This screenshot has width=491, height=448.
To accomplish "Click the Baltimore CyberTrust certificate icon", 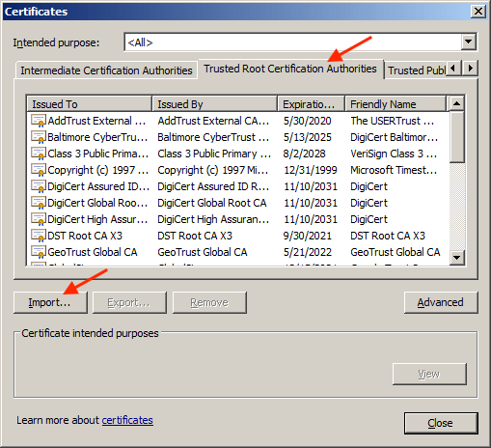I will tap(38, 137).
